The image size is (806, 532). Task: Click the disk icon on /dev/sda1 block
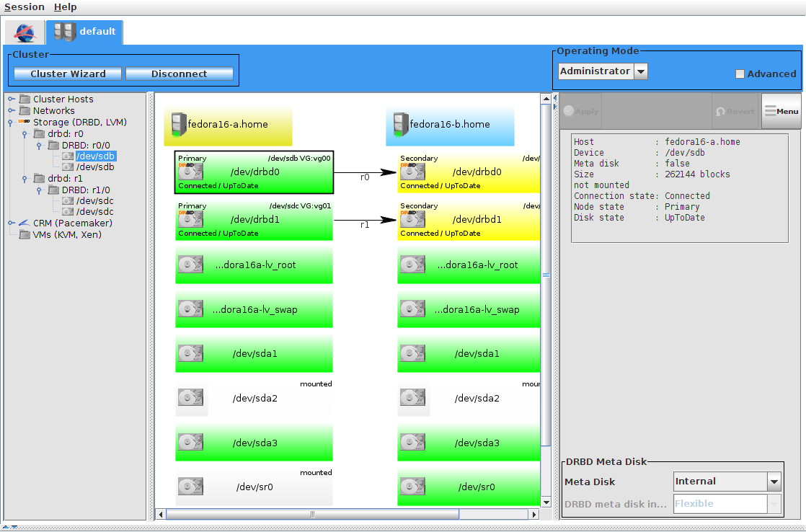coord(190,353)
